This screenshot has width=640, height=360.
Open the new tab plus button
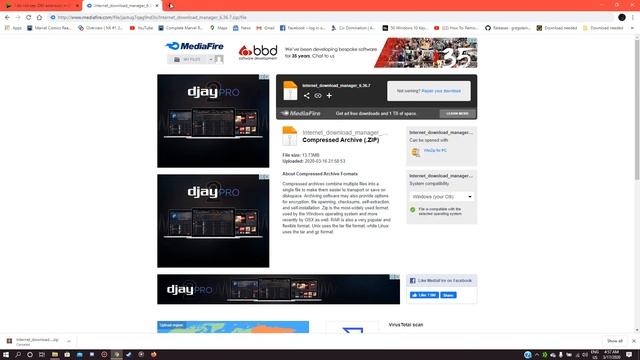click(171, 6)
